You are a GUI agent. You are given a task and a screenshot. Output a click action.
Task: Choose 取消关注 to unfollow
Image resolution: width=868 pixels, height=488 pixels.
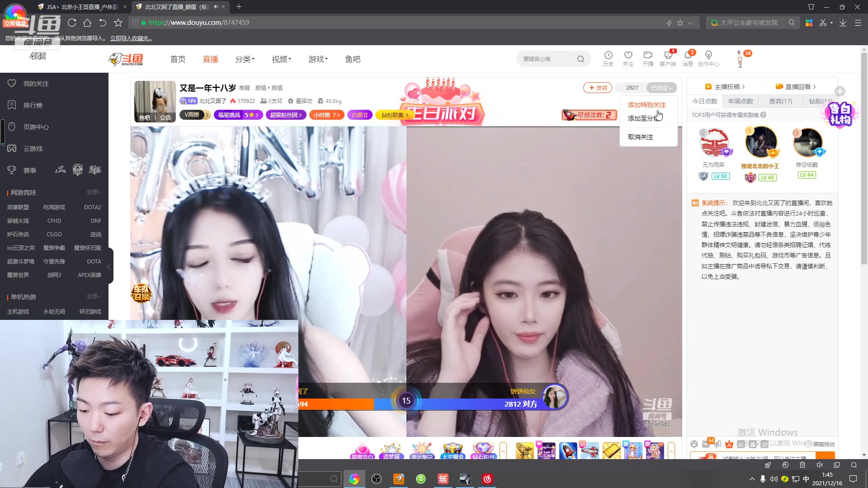[x=640, y=137]
